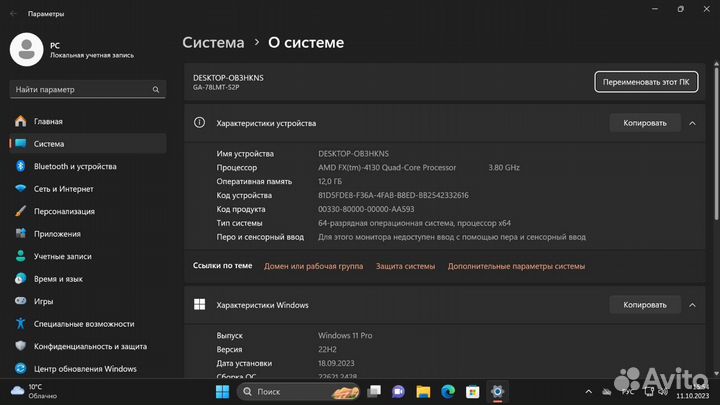Open Центр обновления Windows
This screenshot has width=720, height=405.
pyautogui.click(x=85, y=368)
